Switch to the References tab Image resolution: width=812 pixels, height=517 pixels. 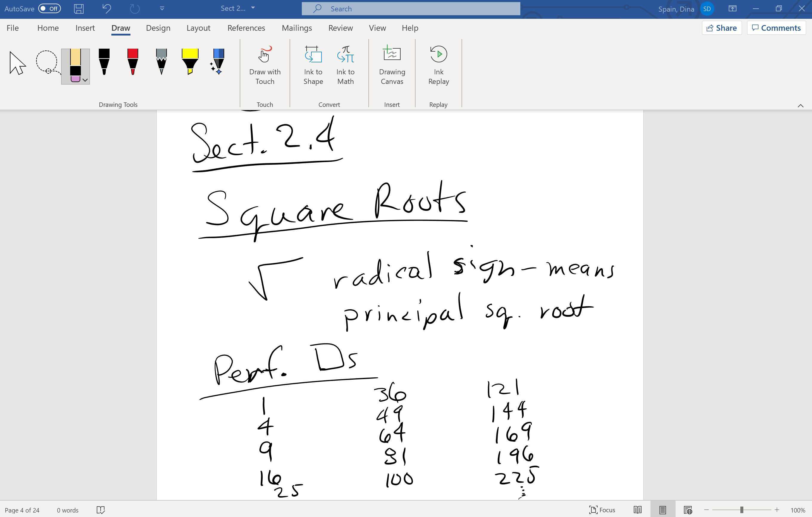[x=246, y=28]
